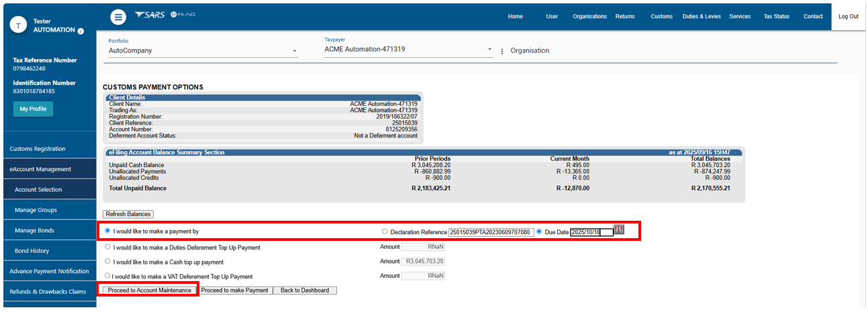
Task: Select Duties Deferement Top Up Payment option
Action: (x=108, y=248)
